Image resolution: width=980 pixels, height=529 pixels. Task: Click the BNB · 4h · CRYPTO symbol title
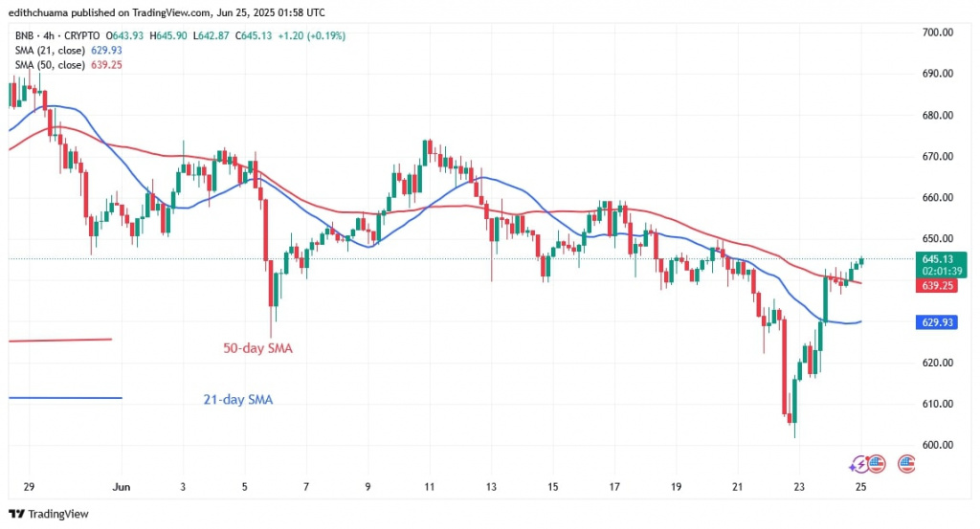click(x=56, y=35)
